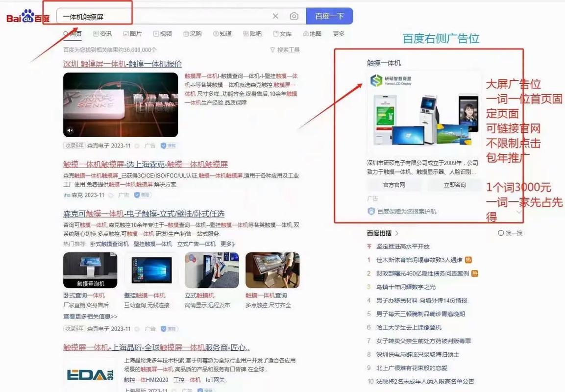The image size is (565, 392).
Task: Expand the chevron beside 百度保障为您搜索护航
Action: click(519, 212)
